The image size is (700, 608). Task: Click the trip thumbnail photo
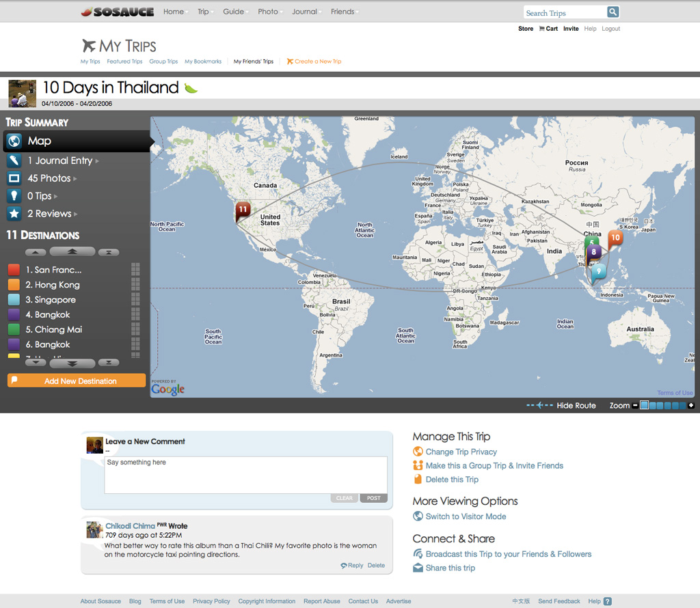pyautogui.click(x=23, y=94)
